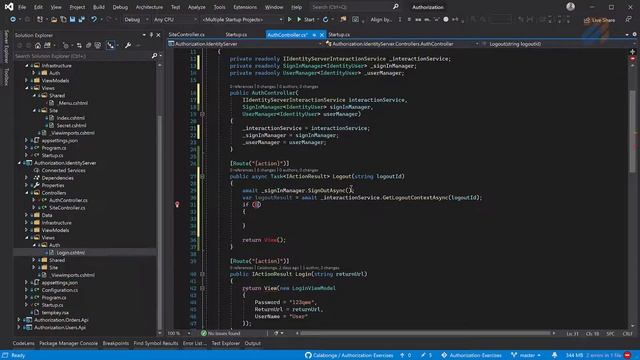Click the master branch selector in status bar
The height and width of the screenshot is (360, 640).
click(x=526, y=355)
